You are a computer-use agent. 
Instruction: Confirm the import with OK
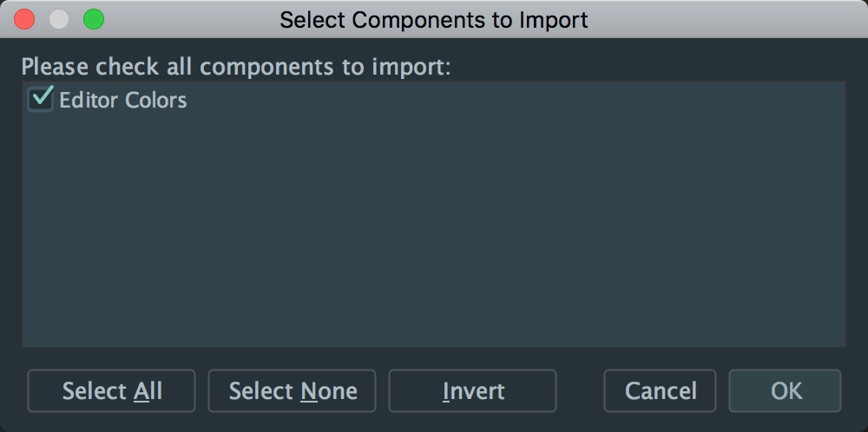coord(786,391)
